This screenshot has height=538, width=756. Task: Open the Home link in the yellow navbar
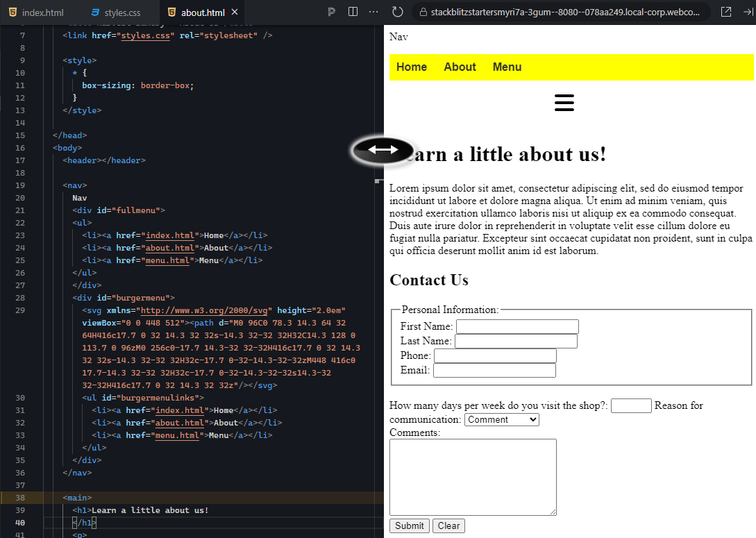[412, 67]
